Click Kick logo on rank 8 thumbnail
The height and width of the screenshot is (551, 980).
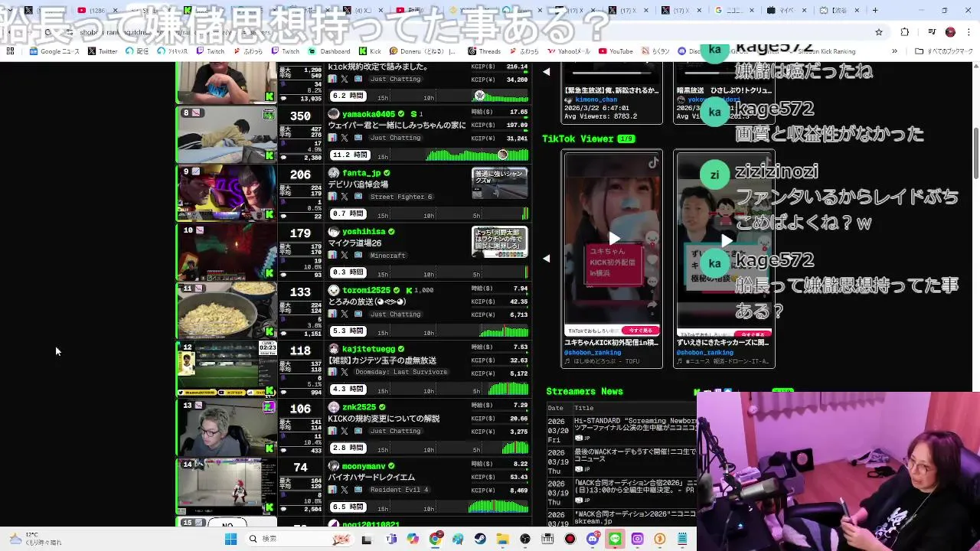pyautogui.click(x=269, y=155)
